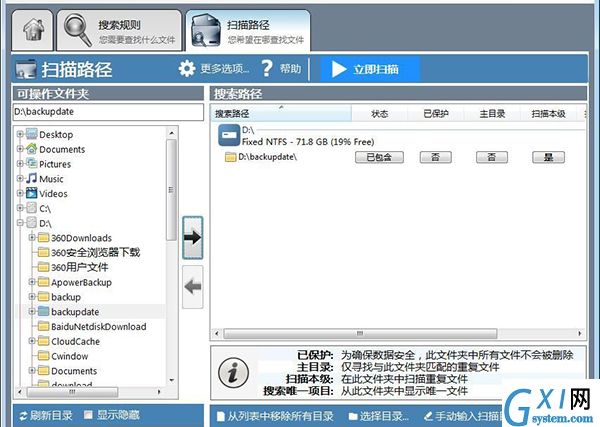Viewport: 600px width, 427px height.
Task: Select the 360Downloads folder icon
Action: click(x=44, y=238)
